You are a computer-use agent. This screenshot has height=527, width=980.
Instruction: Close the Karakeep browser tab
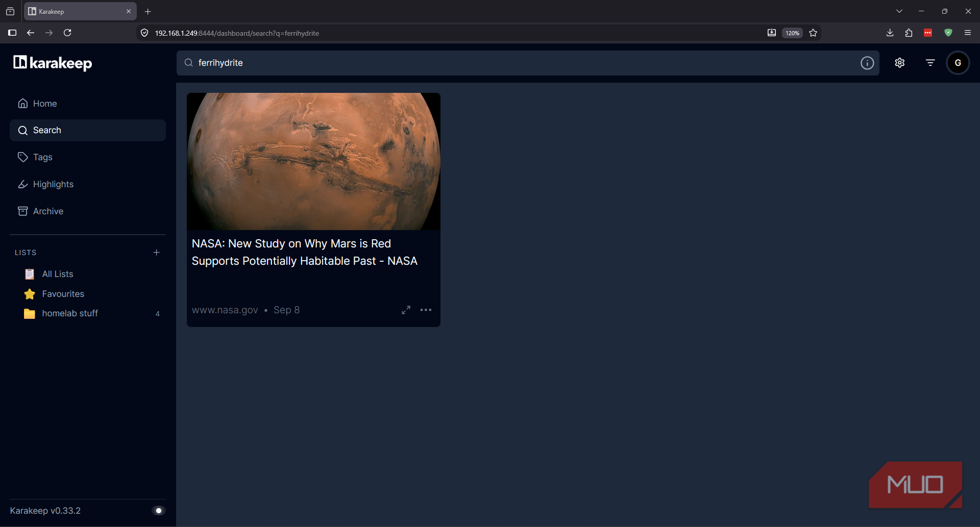pyautogui.click(x=129, y=11)
